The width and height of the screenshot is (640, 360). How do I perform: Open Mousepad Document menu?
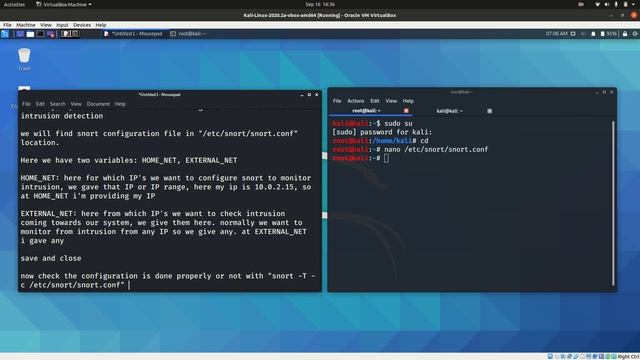click(98, 104)
